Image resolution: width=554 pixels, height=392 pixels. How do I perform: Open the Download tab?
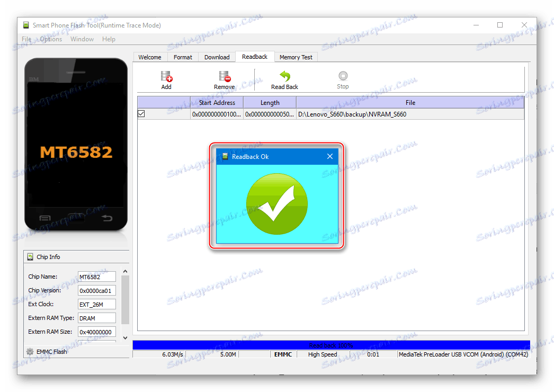click(216, 57)
